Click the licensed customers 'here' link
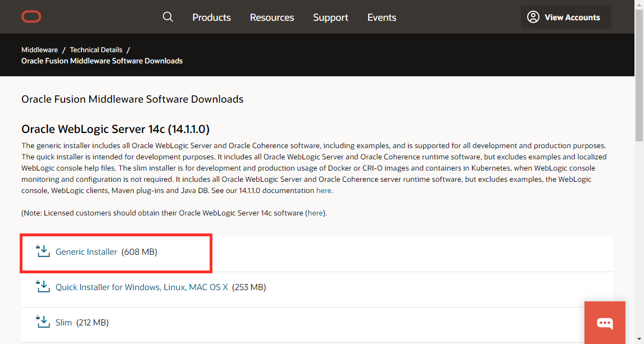 click(315, 213)
